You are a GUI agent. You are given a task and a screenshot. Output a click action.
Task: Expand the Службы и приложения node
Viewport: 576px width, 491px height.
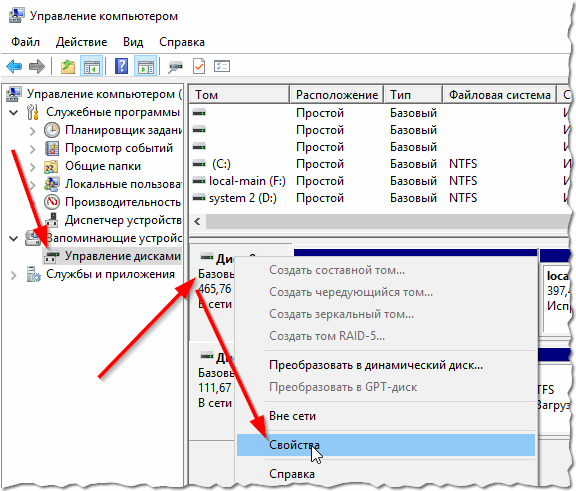click(x=14, y=275)
